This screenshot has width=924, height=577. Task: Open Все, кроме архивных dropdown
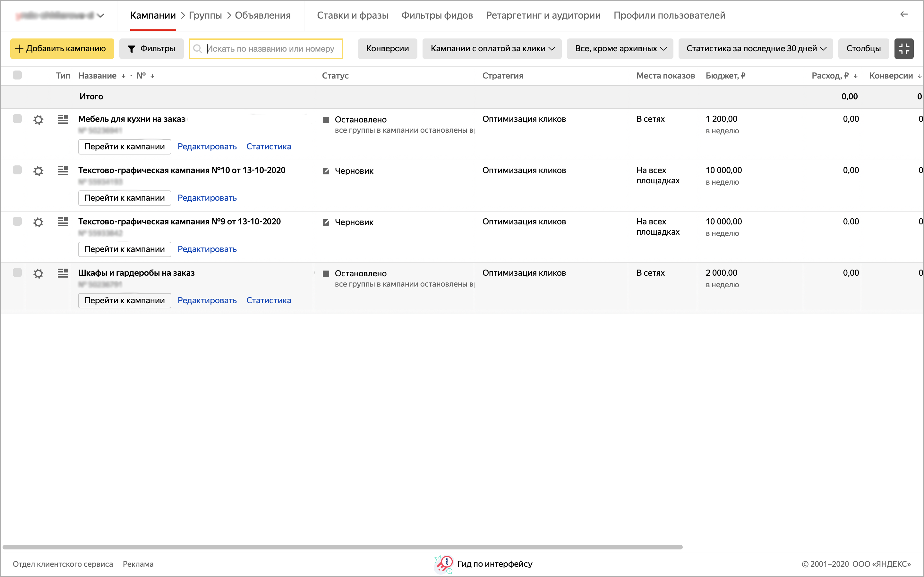coord(620,48)
